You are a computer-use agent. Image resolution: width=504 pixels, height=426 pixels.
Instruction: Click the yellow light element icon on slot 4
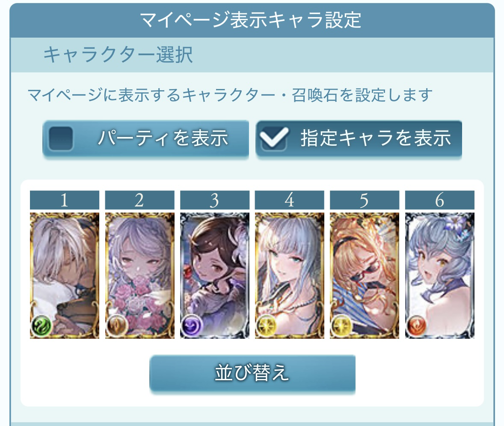point(267,326)
